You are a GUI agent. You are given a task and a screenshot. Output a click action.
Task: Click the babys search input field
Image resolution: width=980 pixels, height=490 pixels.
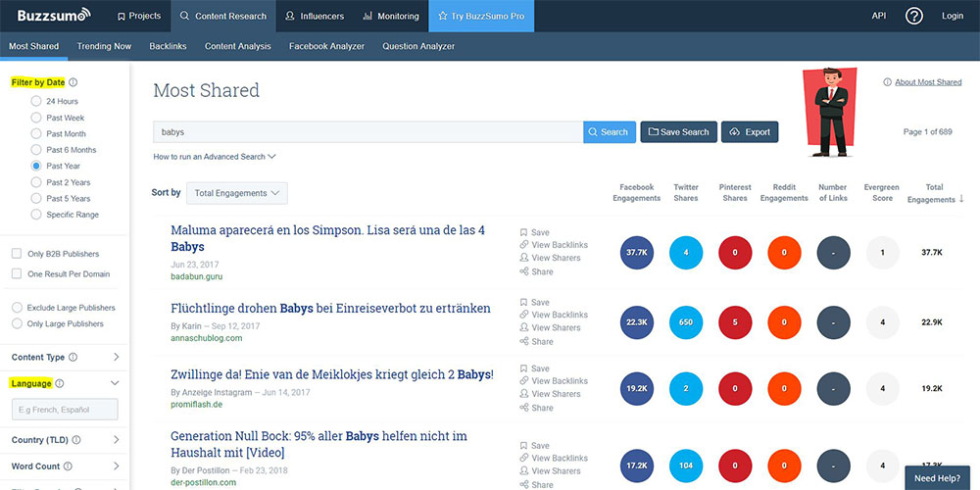[368, 132]
